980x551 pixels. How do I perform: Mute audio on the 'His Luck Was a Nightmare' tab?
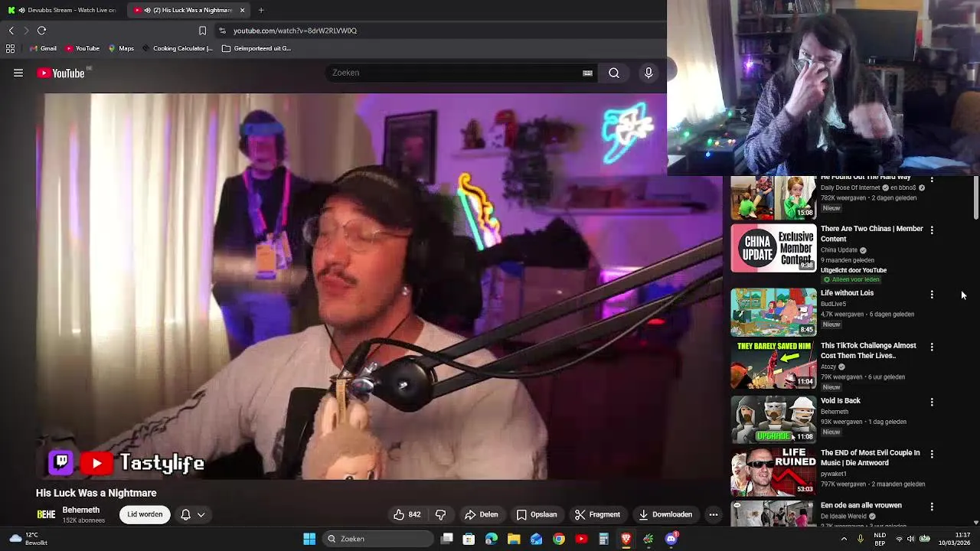(x=147, y=10)
